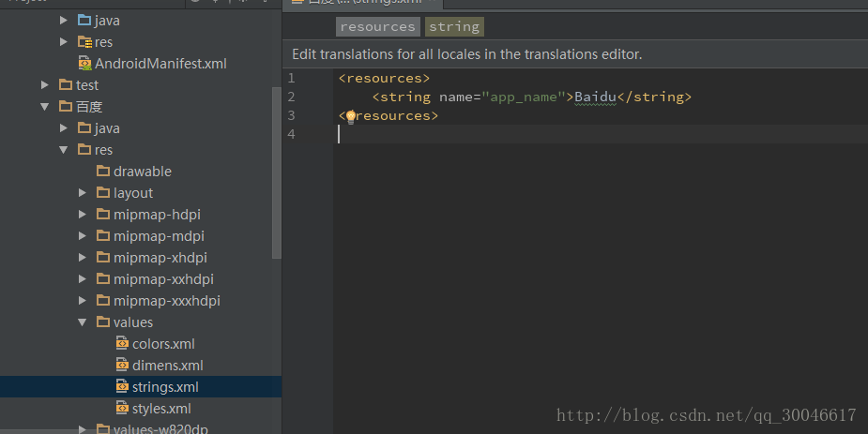Open the strings.xml file in tree
Viewport: 868px width, 434px height.
point(165,386)
